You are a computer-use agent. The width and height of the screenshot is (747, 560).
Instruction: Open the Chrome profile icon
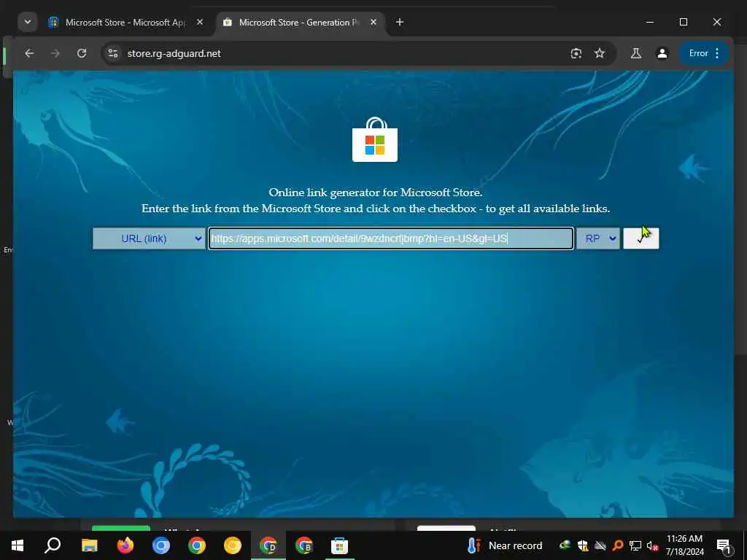pyautogui.click(x=662, y=53)
